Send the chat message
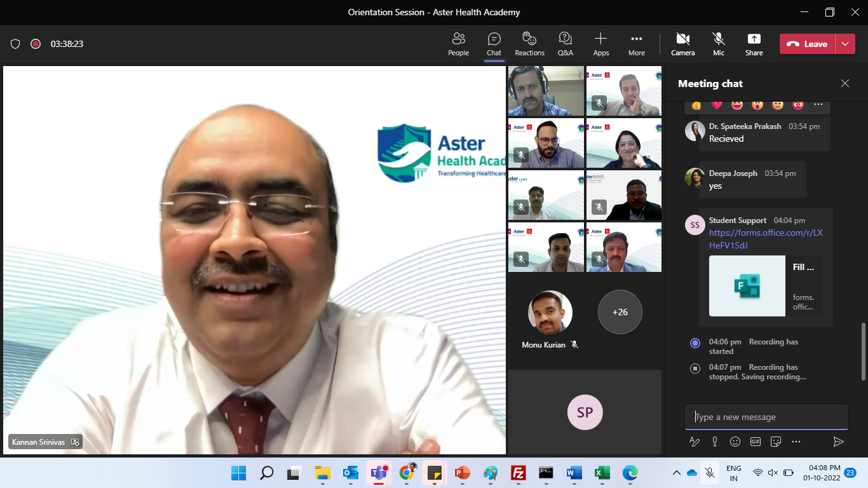Image resolution: width=868 pixels, height=488 pixels. point(838,442)
